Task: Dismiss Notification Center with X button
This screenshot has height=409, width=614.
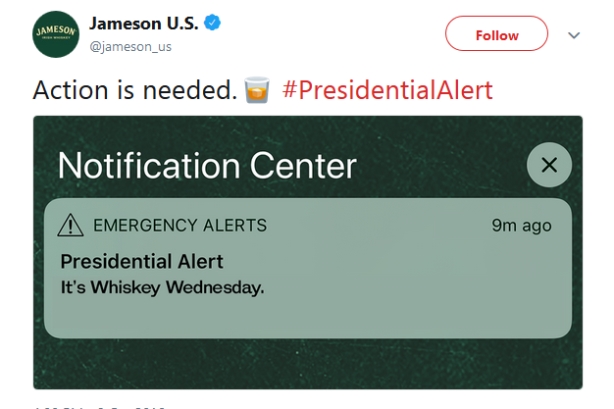Action: pos(549,165)
